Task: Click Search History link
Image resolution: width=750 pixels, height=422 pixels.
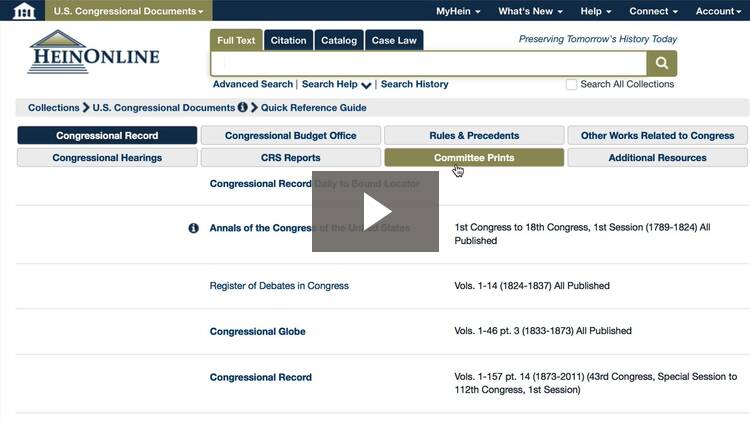Action: (414, 84)
